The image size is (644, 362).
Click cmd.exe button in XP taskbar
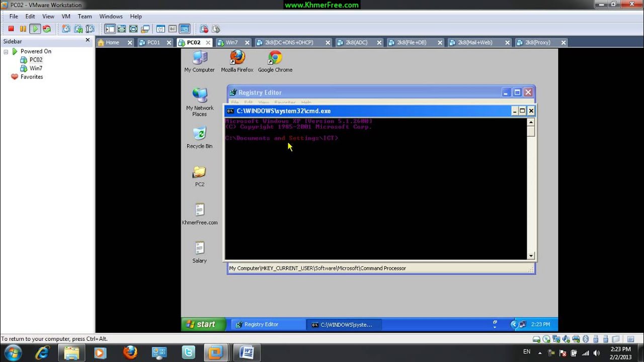(x=344, y=325)
